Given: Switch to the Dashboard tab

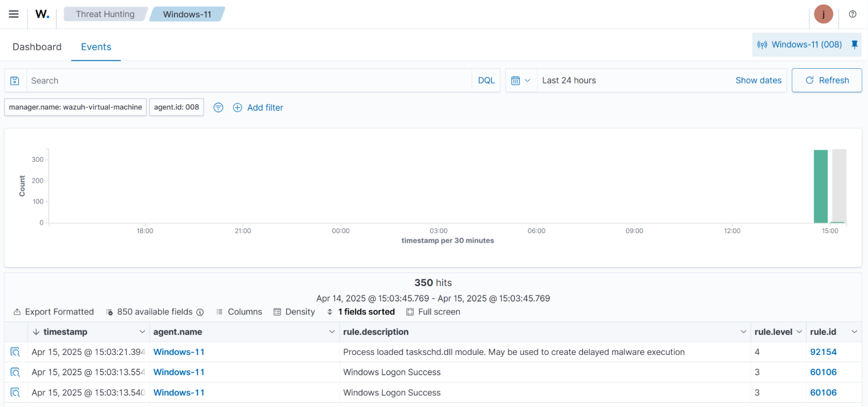Looking at the screenshot, I should pyautogui.click(x=37, y=47).
